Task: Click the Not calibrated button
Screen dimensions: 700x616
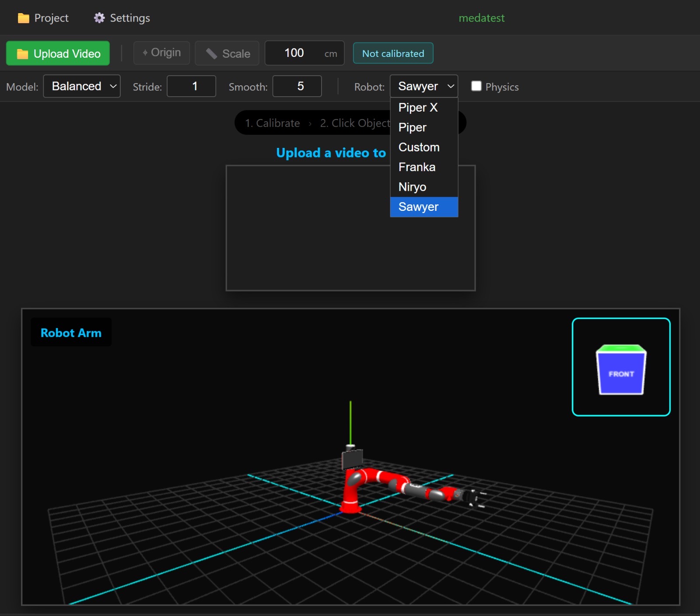Action: point(392,53)
